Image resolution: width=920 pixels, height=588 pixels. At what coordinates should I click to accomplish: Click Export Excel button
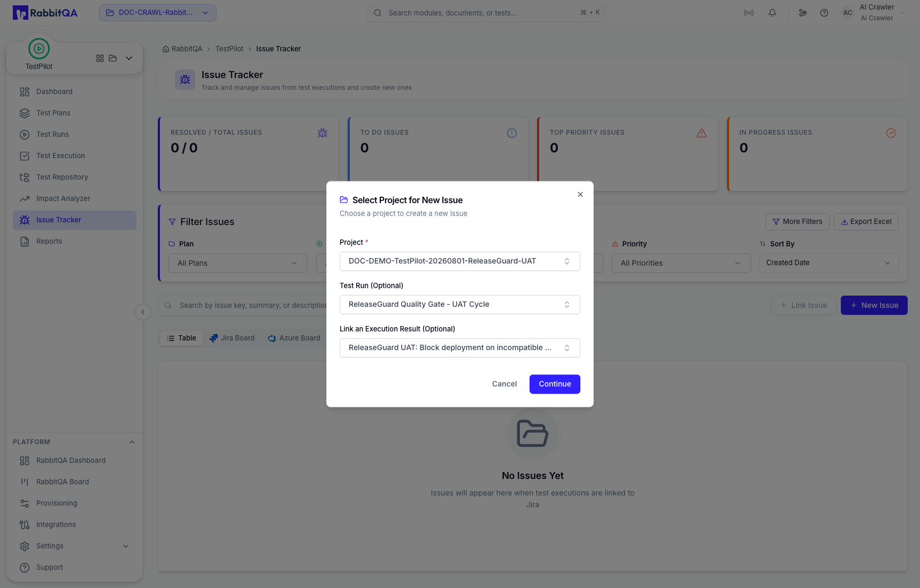click(x=866, y=222)
